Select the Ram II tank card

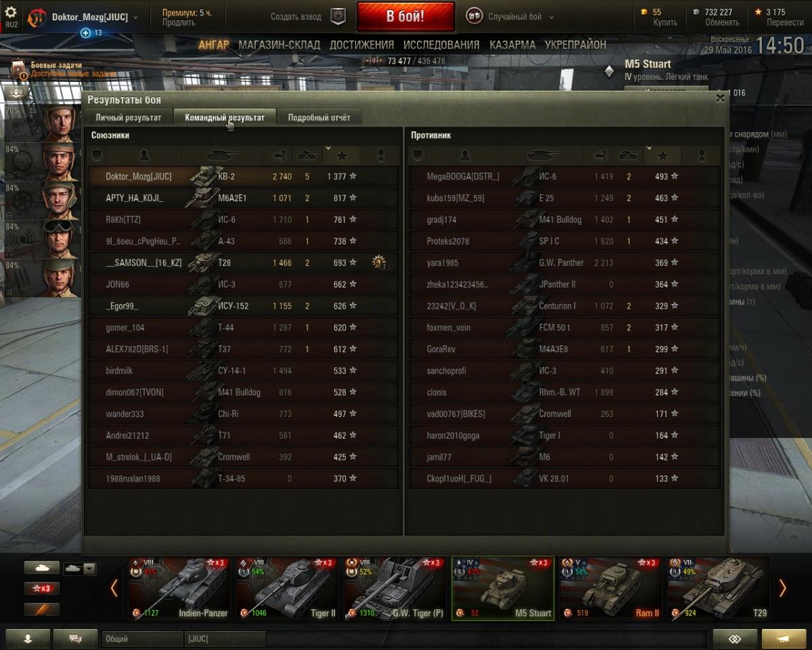click(x=610, y=588)
